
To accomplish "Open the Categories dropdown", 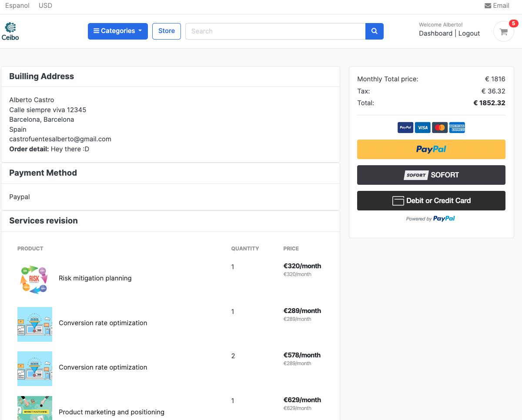I will click(x=118, y=31).
